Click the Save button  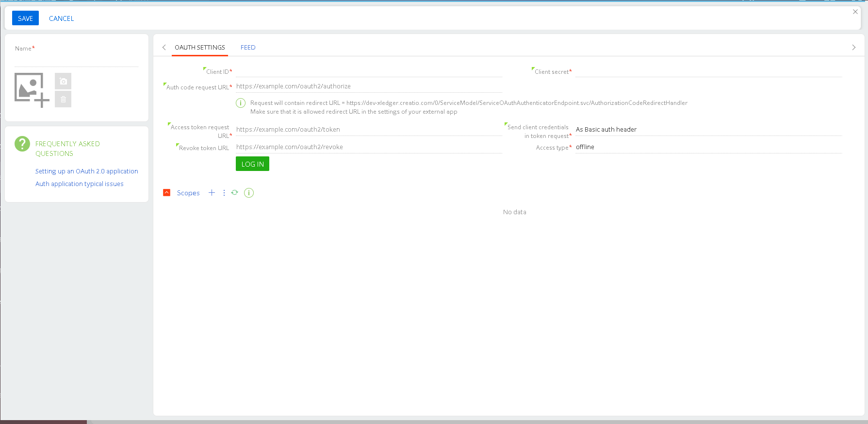[25, 18]
